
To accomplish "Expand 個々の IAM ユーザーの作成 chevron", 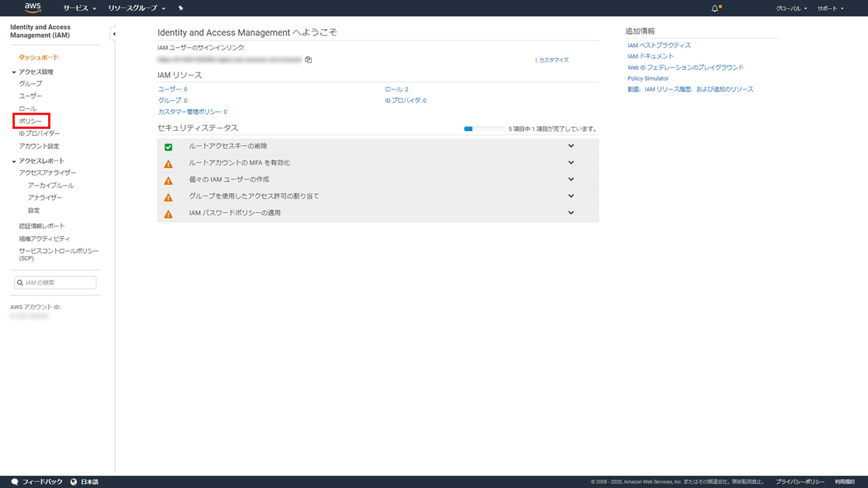I will pyautogui.click(x=571, y=180).
